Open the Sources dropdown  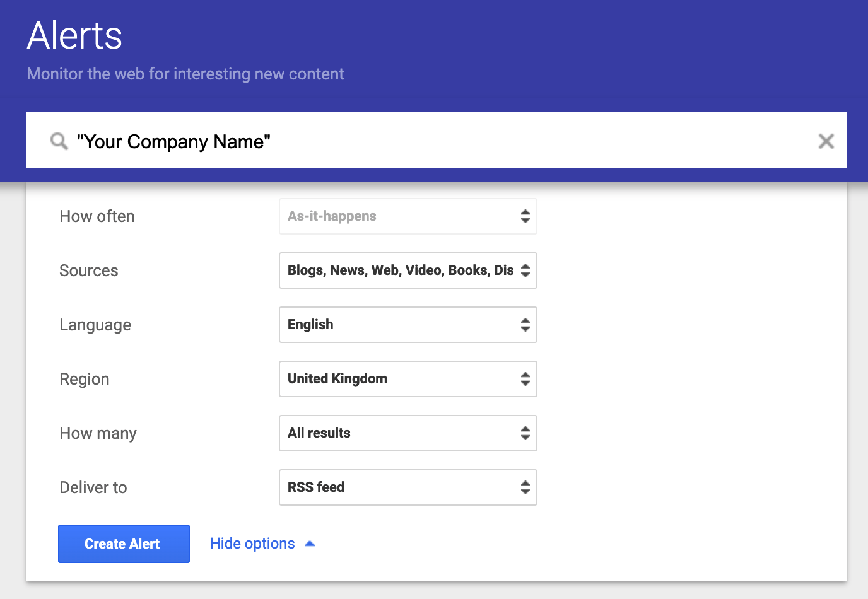408,270
